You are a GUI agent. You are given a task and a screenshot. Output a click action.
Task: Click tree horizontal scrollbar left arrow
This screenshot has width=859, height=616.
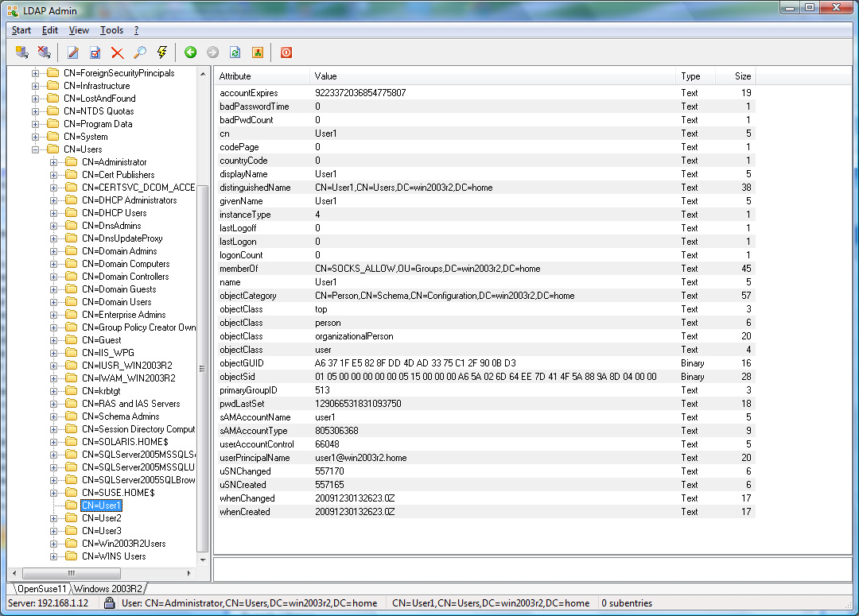pyautogui.click(x=14, y=573)
